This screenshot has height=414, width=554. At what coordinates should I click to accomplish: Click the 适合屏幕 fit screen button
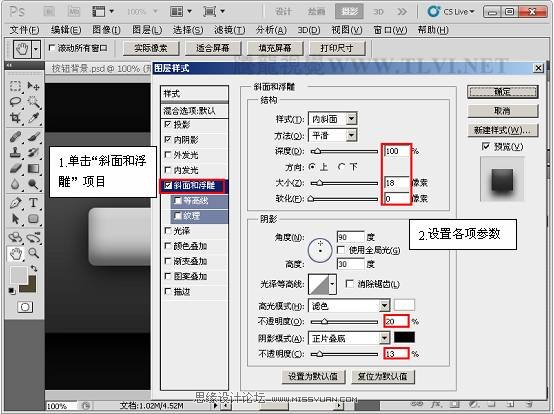[x=213, y=48]
